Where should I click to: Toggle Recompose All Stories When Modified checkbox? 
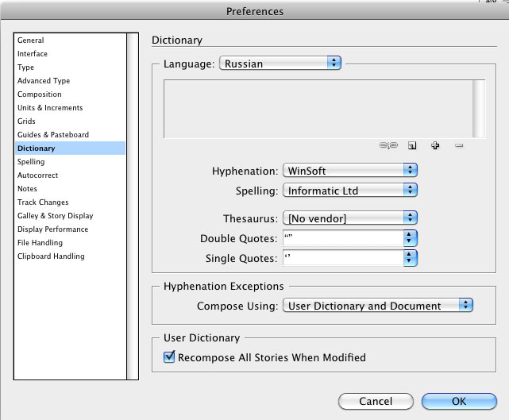tap(169, 357)
